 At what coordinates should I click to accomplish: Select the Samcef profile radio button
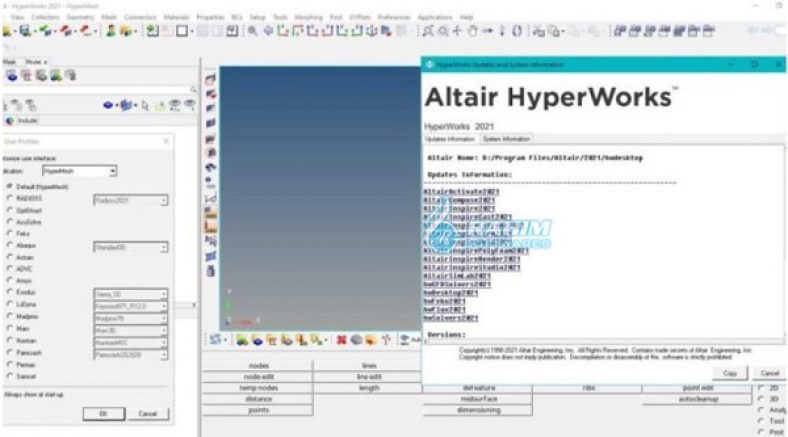pos(9,376)
